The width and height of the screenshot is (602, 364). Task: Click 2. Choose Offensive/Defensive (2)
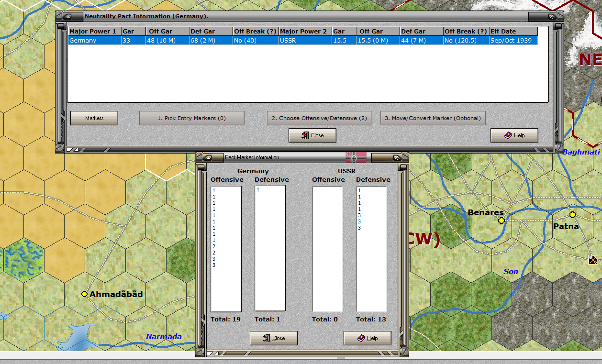319,118
